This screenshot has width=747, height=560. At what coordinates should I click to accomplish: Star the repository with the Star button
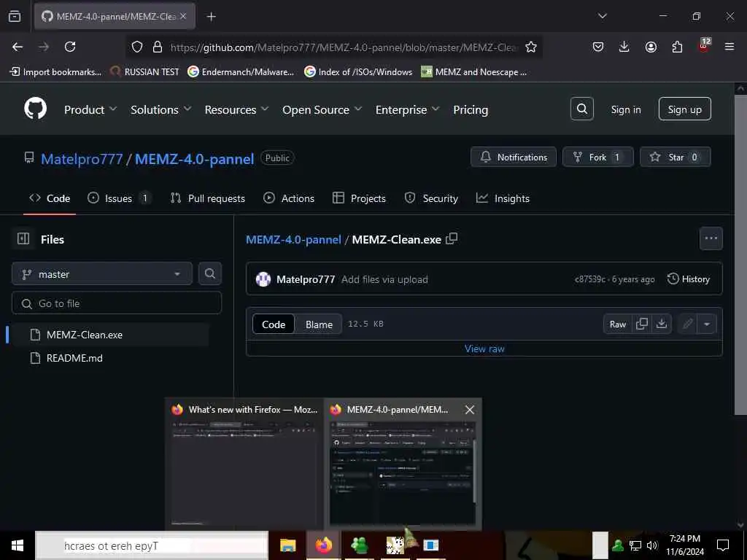pos(675,157)
